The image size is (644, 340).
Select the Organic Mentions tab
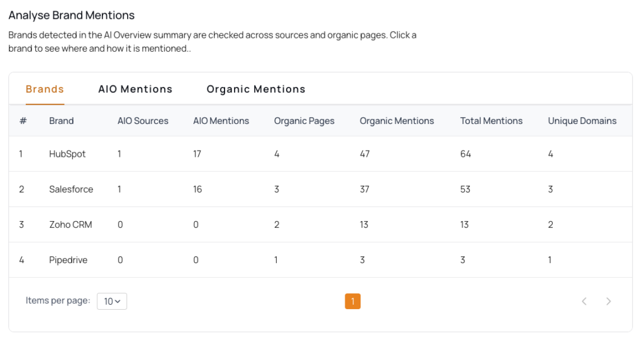256,89
